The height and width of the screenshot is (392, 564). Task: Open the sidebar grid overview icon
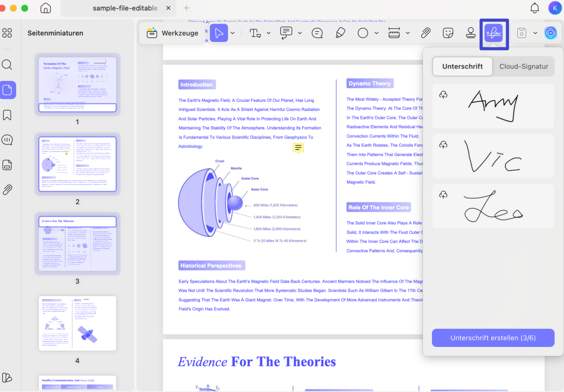(7, 33)
